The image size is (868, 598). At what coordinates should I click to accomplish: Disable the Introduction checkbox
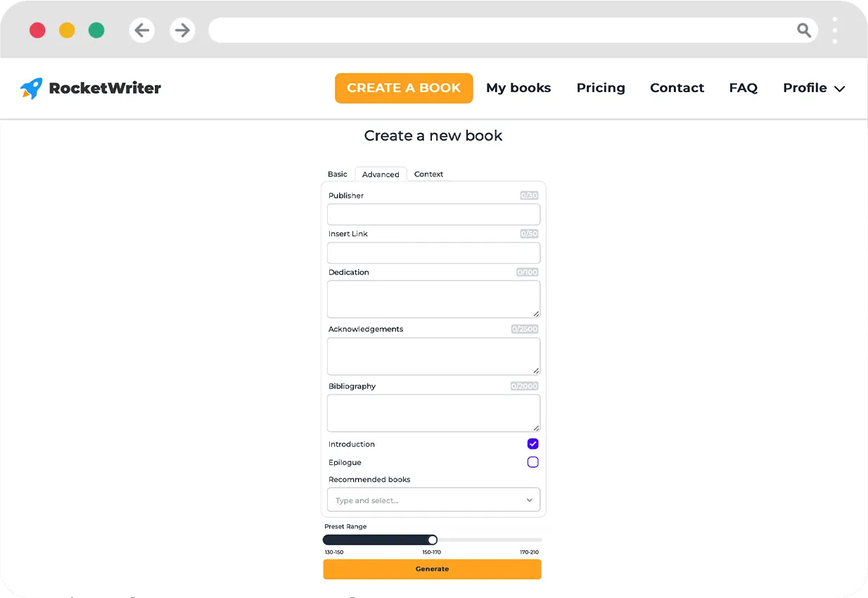coord(532,444)
